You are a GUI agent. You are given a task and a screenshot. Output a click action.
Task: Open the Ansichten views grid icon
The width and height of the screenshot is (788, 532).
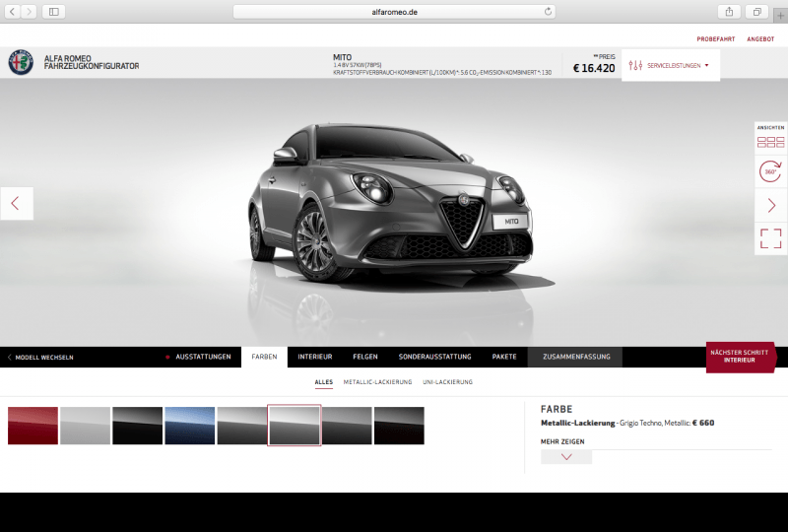770,142
